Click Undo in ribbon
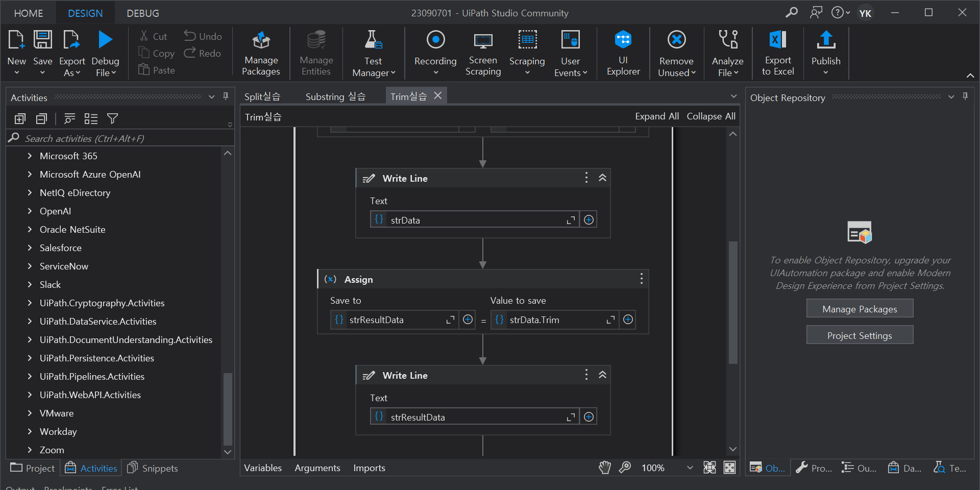Image resolution: width=980 pixels, height=490 pixels. (x=203, y=36)
